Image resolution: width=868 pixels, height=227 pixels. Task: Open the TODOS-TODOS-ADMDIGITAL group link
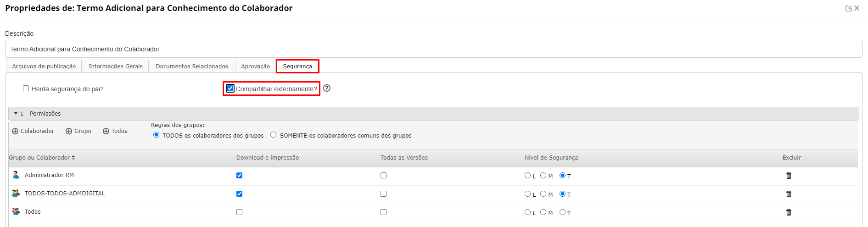(65, 194)
